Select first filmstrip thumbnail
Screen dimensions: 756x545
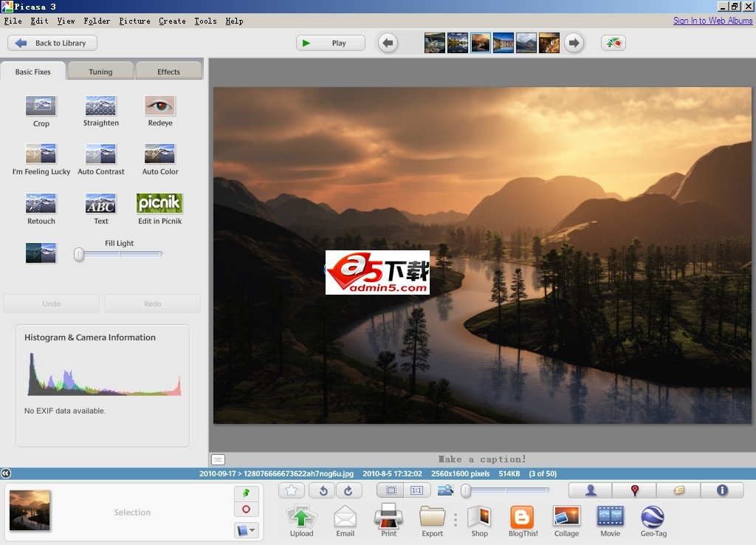[434, 43]
